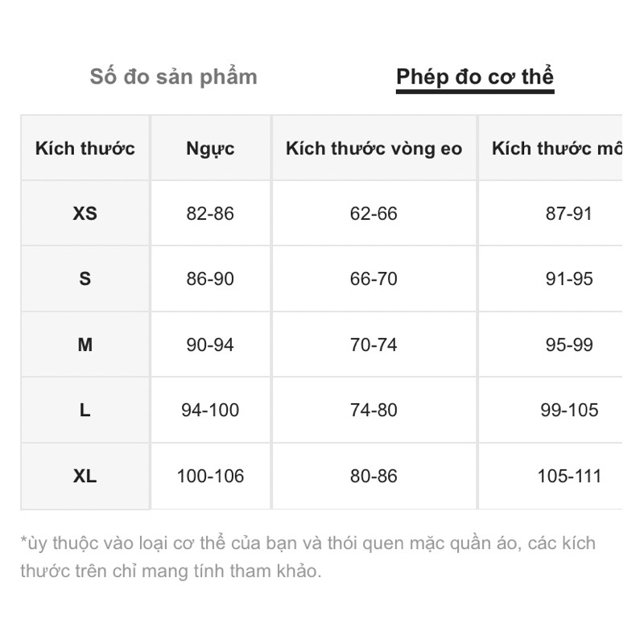Click the 82-86 chest measurement cell
This screenshot has width=644, height=644.
tap(210, 214)
